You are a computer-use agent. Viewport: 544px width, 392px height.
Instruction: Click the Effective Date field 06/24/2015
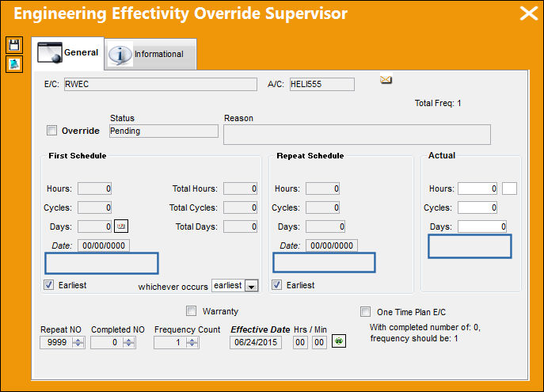pos(256,342)
